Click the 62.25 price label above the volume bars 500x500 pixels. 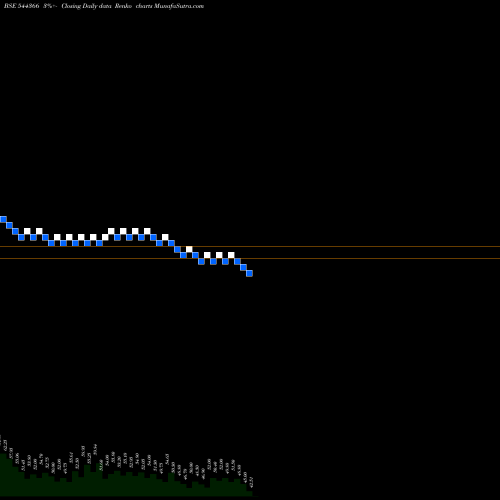point(5,446)
